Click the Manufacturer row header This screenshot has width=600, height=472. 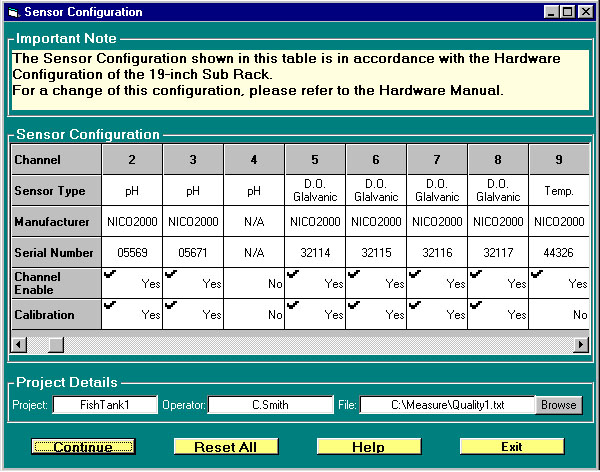click(x=56, y=221)
